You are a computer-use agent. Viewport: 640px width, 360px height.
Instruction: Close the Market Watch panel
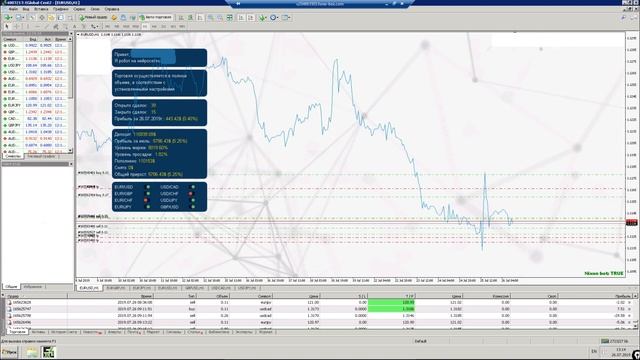pos(71,34)
